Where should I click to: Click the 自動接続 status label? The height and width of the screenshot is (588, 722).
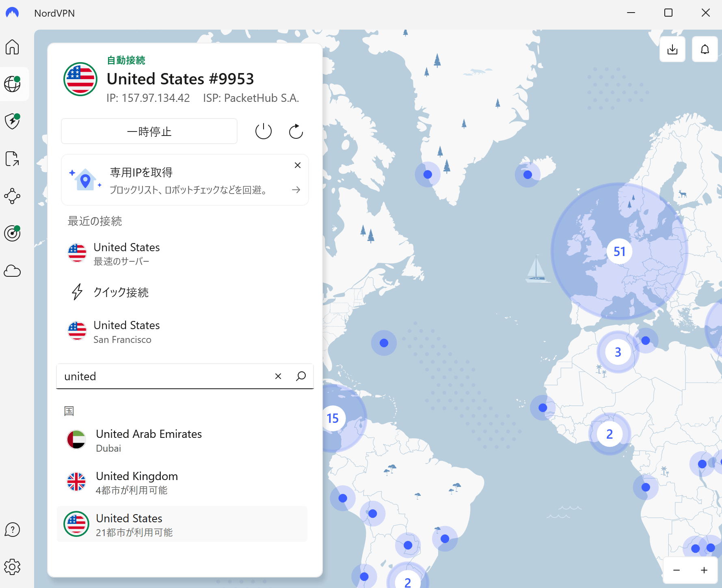click(126, 60)
